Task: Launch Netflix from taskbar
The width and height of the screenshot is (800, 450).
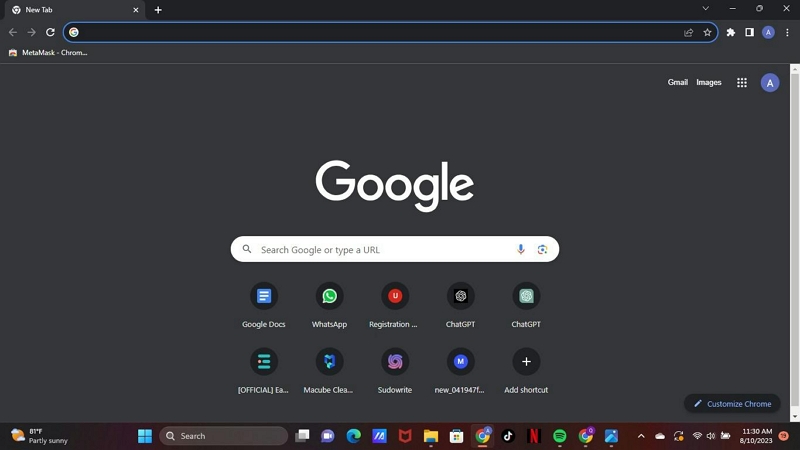Action: coord(534,436)
